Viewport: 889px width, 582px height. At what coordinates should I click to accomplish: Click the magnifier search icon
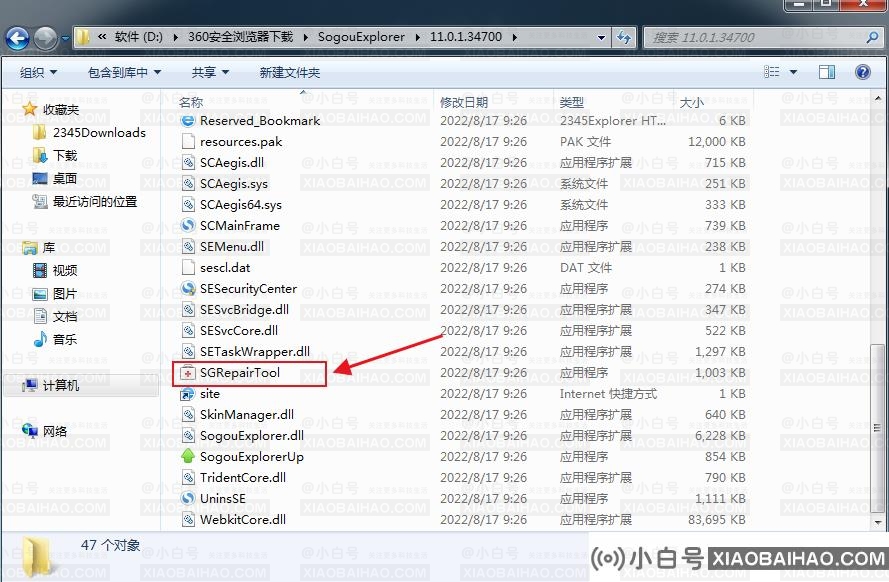873,37
